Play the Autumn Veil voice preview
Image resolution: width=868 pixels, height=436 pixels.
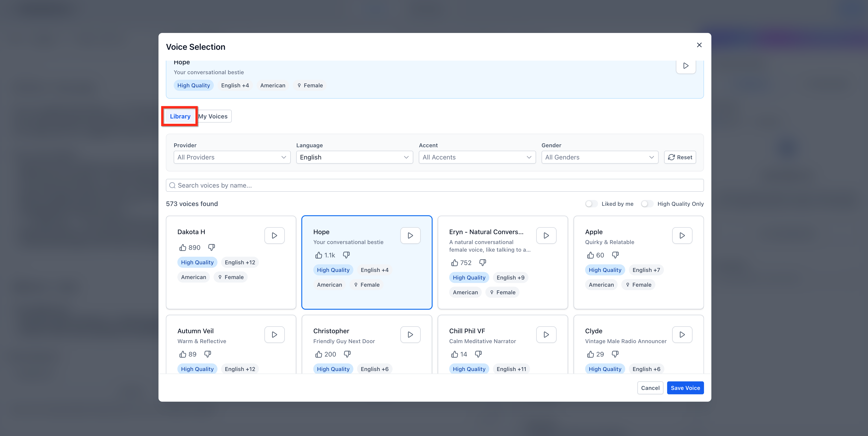[x=274, y=335]
